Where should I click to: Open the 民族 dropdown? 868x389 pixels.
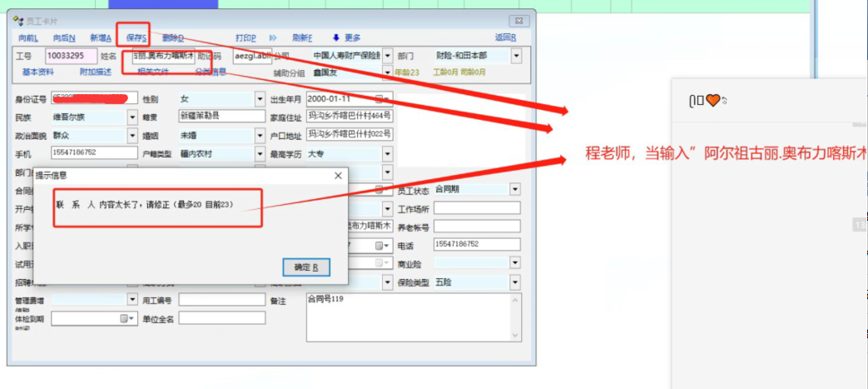132,117
